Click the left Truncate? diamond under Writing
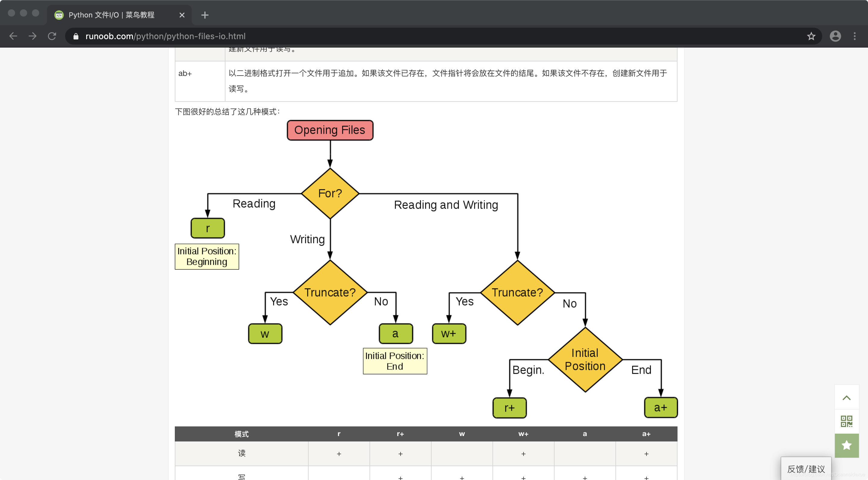Screen dimensions: 868x480 330,292
